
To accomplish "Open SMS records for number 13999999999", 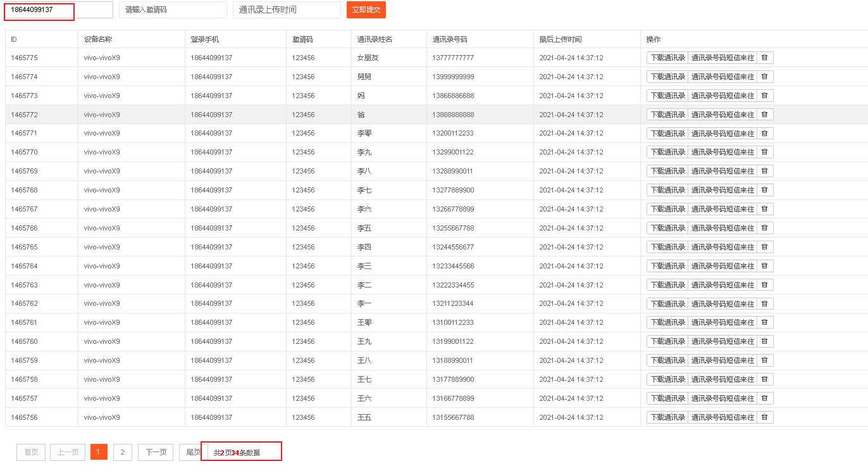I will pyautogui.click(x=722, y=77).
